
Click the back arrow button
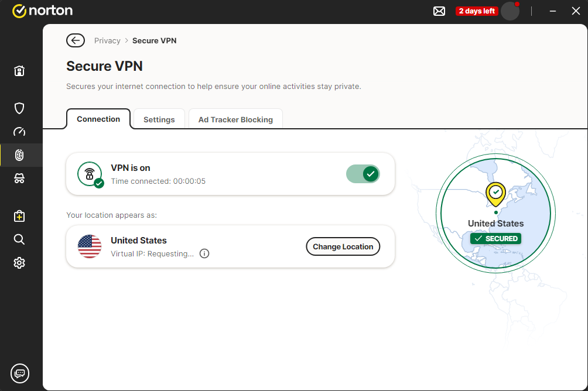tap(76, 40)
